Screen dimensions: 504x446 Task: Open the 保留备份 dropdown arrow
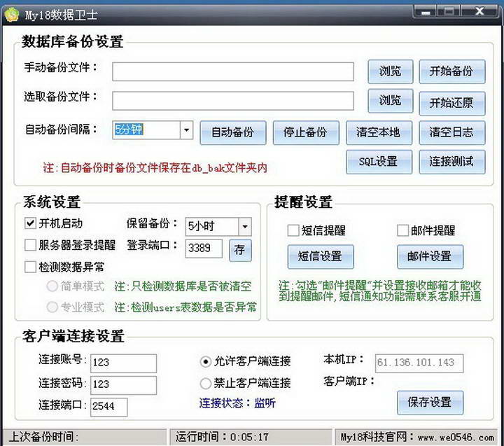245,227
